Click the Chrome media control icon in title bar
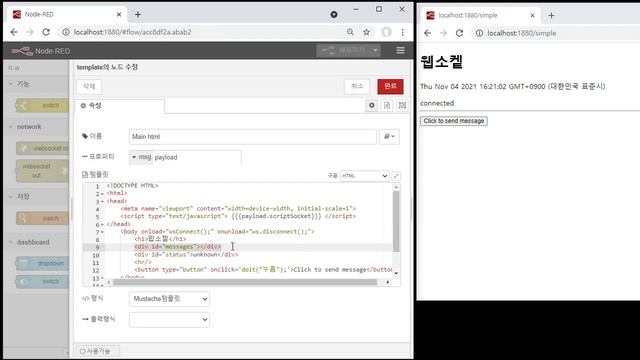 (x=334, y=15)
